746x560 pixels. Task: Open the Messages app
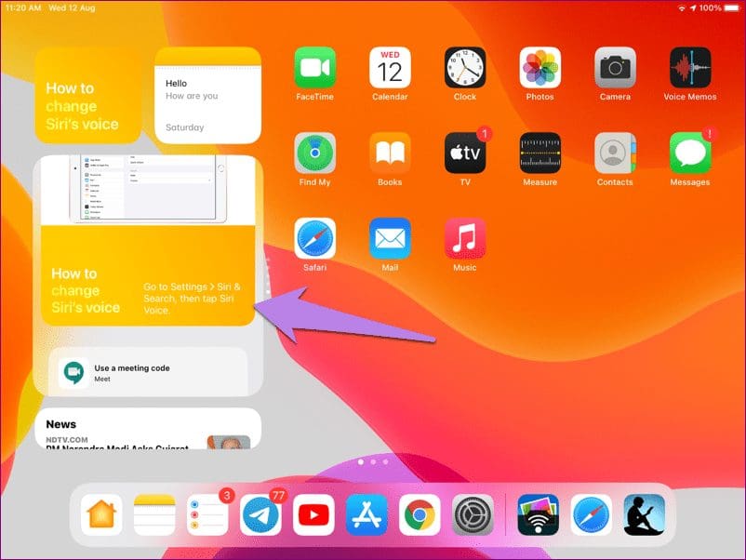(690, 153)
